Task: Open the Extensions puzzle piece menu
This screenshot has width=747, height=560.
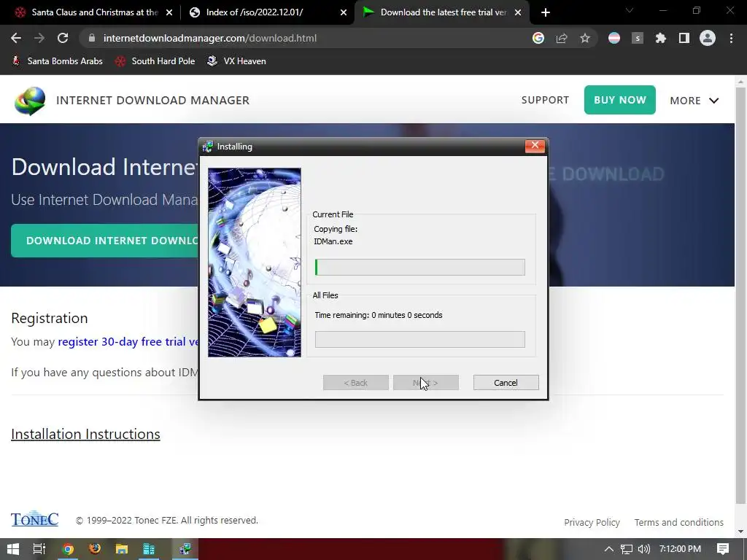Action: pyautogui.click(x=661, y=38)
